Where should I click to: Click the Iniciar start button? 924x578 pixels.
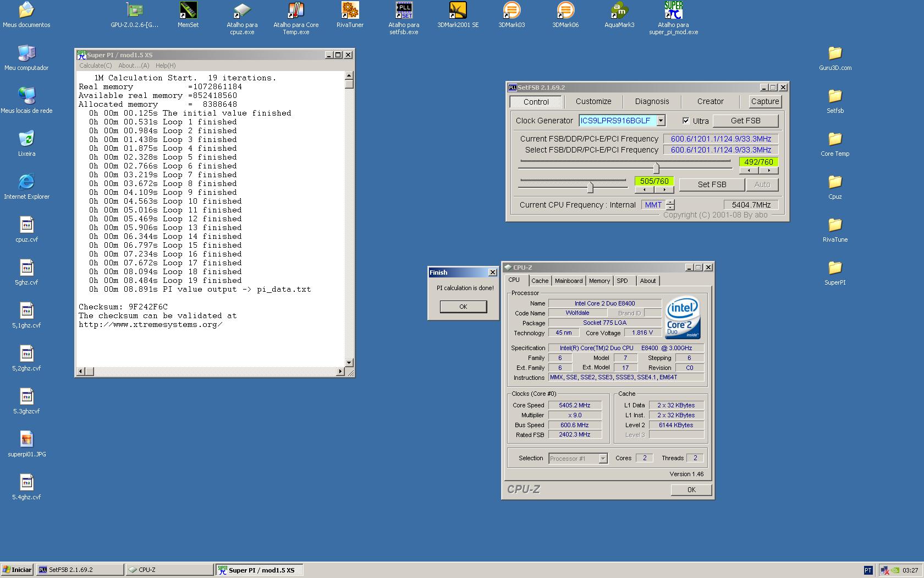pos(18,570)
